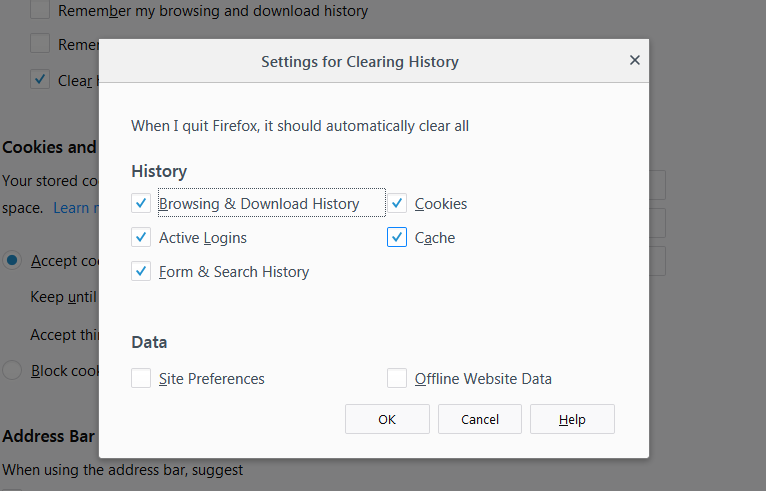Confirm the dialog with OK
Screen dimensions: 766x491
tap(387, 419)
